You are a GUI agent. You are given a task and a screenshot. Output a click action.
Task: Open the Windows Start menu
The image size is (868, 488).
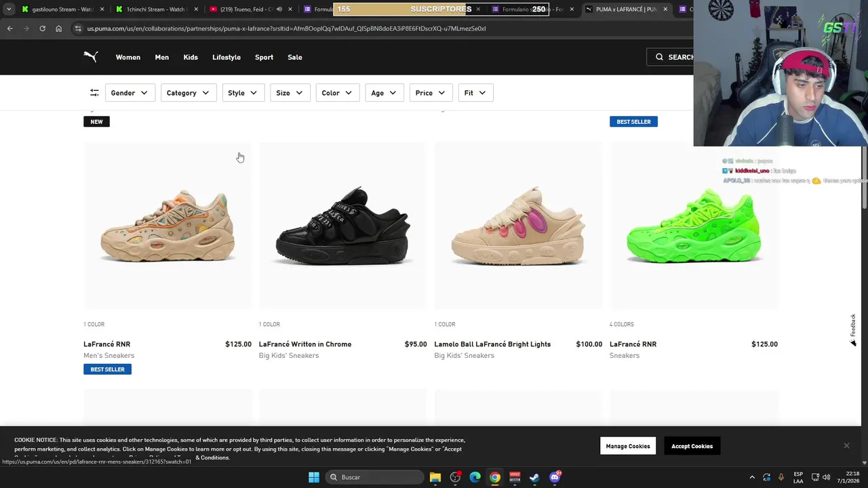pyautogui.click(x=313, y=477)
